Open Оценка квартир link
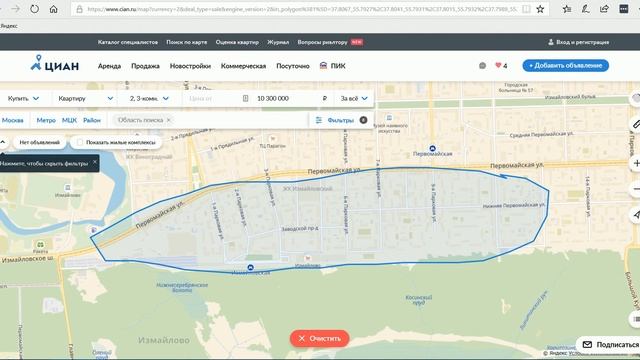Image resolution: width=640 pixels, height=360 pixels. point(237,42)
